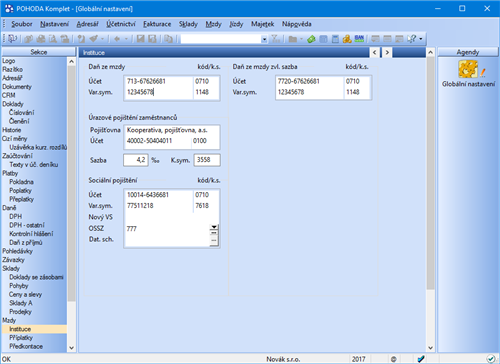The image size is (500, 364).
Task: Open the Nastavení menu
Action: coord(54,24)
